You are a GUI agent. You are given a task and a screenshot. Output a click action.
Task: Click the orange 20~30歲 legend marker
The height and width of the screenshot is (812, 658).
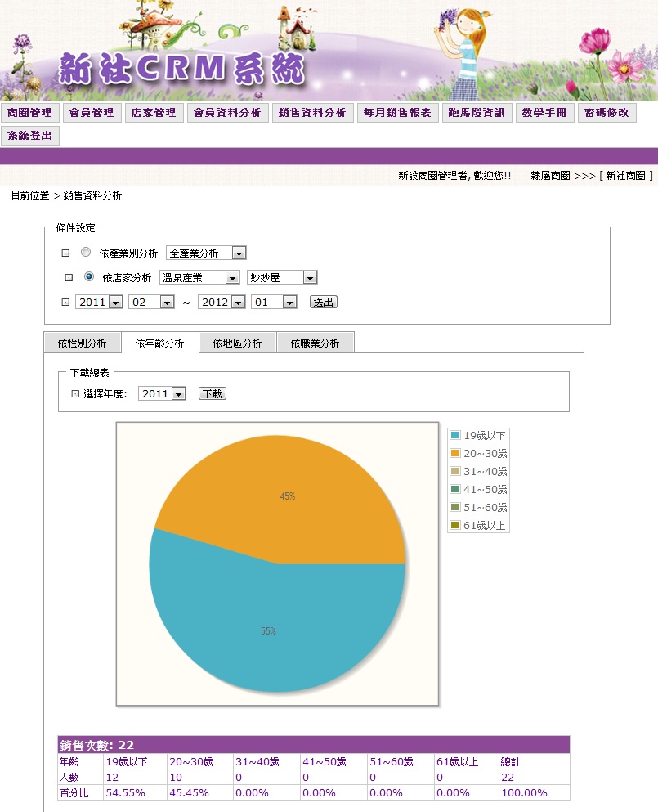pyautogui.click(x=455, y=453)
